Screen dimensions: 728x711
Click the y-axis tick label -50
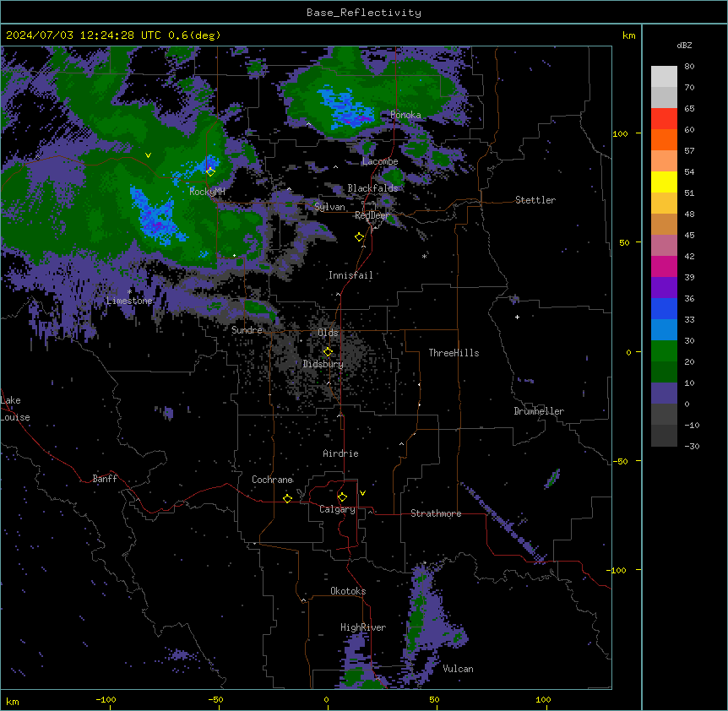(x=620, y=461)
